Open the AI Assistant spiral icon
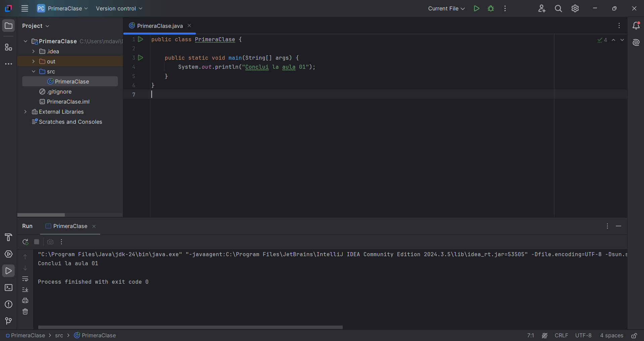 point(636,43)
